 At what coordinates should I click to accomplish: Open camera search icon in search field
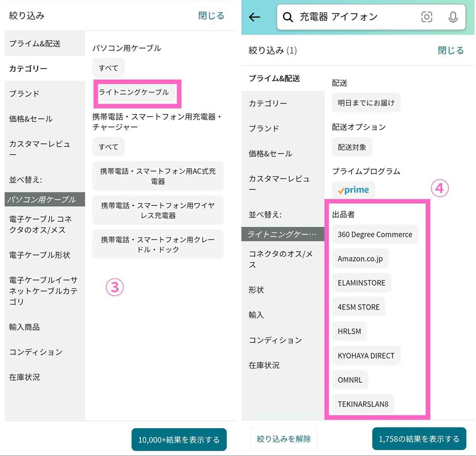tap(427, 17)
